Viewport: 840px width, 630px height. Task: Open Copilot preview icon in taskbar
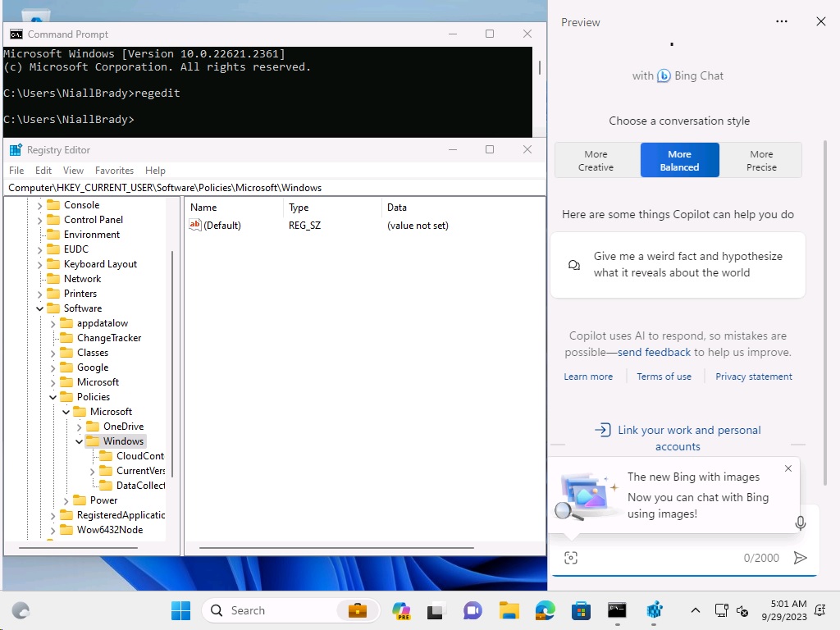(x=401, y=610)
